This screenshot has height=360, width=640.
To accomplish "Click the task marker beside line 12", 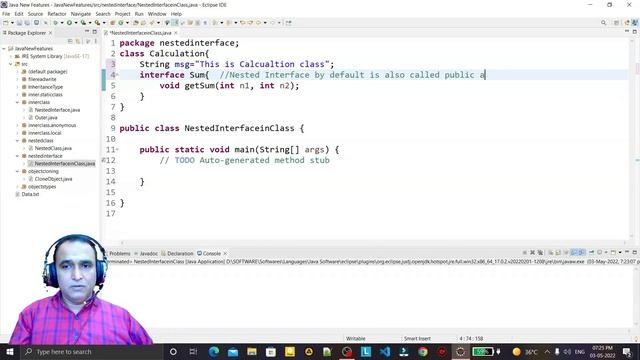I will point(103,160).
